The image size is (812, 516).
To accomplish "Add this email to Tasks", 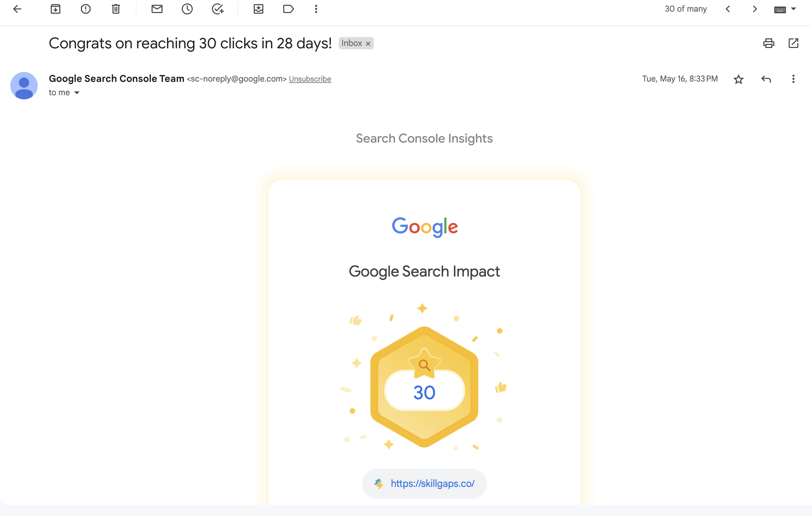I will point(218,9).
